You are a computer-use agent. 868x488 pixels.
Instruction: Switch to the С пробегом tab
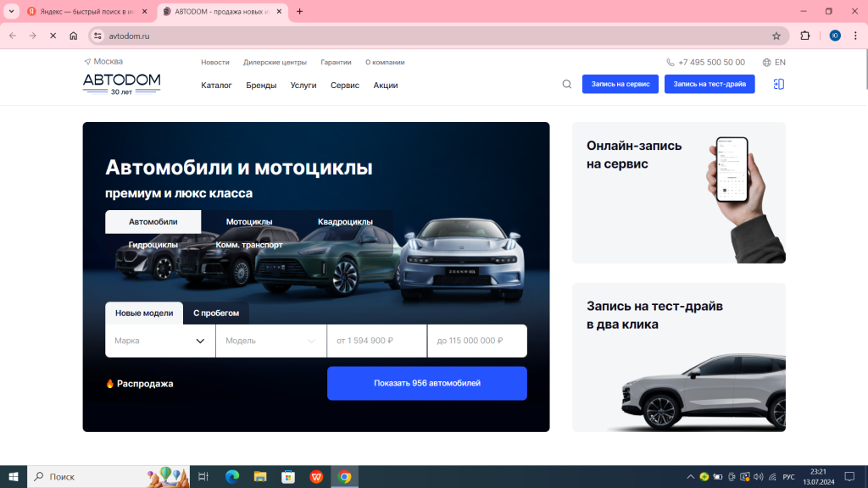click(x=216, y=313)
